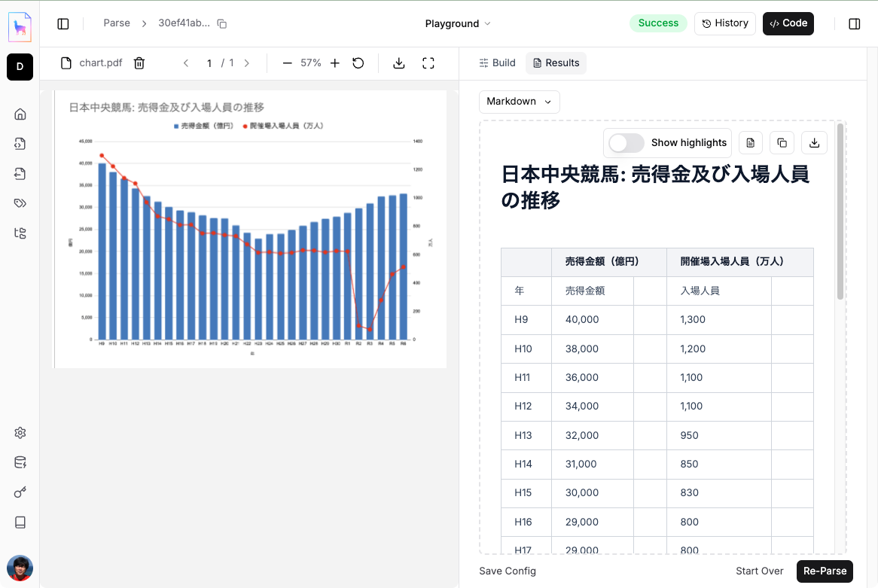Go to previous PDF page
The height and width of the screenshot is (588, 878).
[x=187, y=63]
